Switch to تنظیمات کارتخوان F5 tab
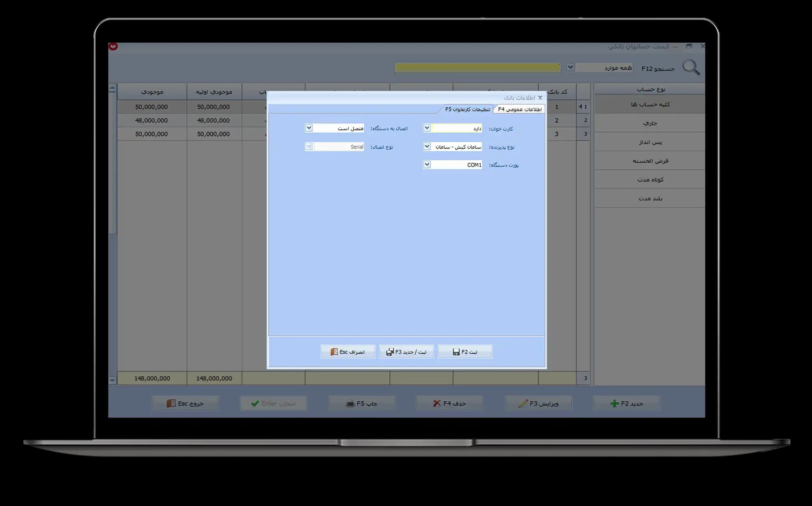 pos(467,109)
